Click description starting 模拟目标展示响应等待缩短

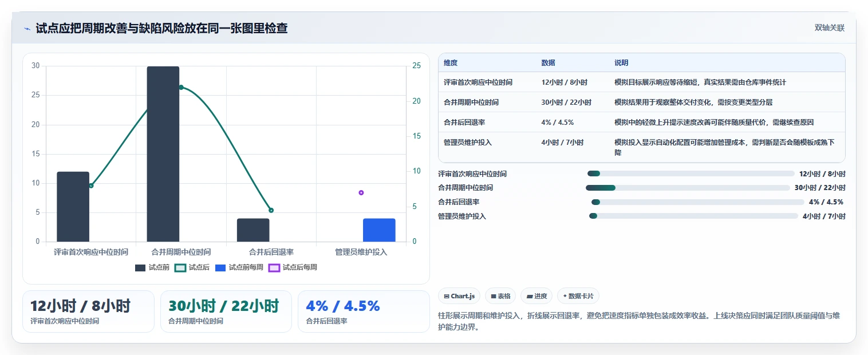(x=700, y=82)
